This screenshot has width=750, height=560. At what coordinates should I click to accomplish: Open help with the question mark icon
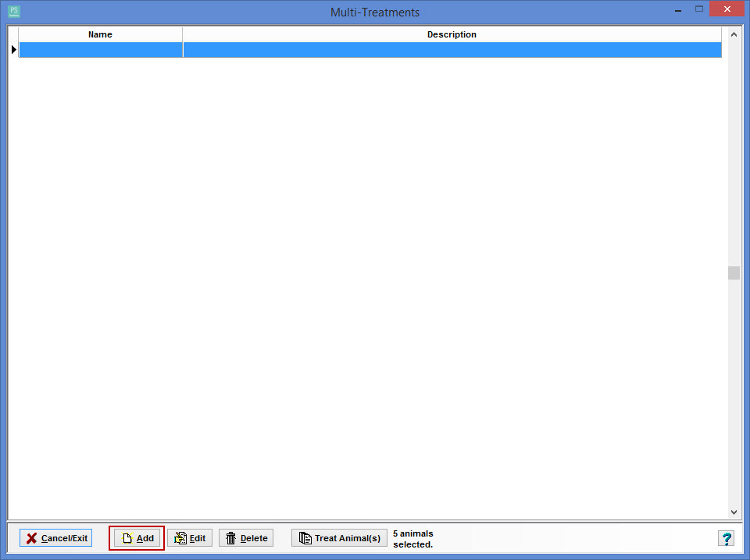(726, 538)
